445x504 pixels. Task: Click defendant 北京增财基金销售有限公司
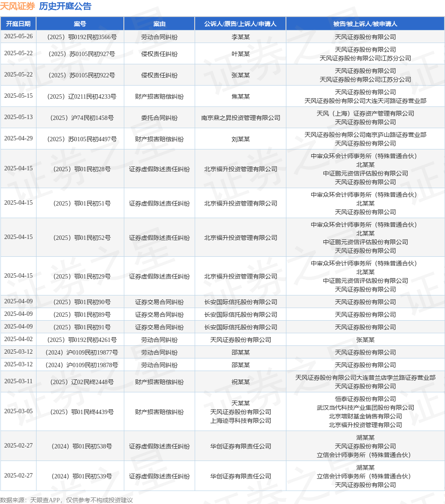click(365, 416)
